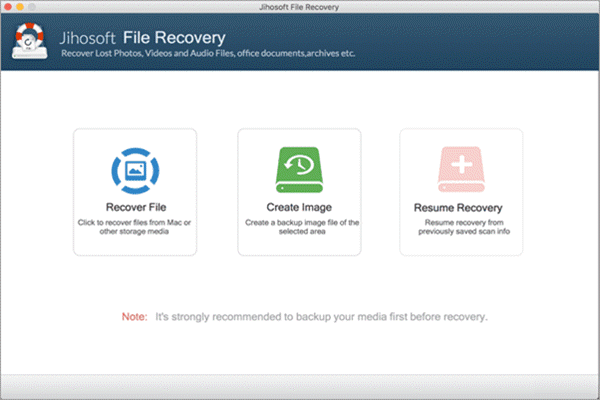
Task: Click the red Note: label
Action: (134, 317)
